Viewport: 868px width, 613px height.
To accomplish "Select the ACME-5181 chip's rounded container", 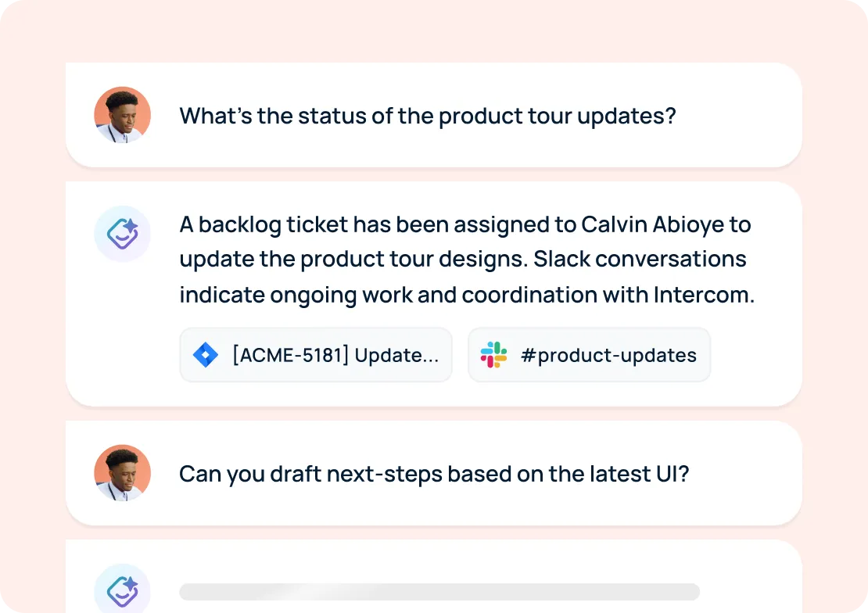I will [315, 354].
